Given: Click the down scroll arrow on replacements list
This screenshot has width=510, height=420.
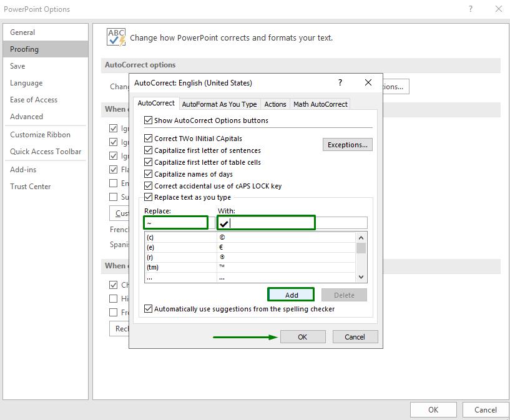Looking at the screenshot, I should [x=361, y=276].
